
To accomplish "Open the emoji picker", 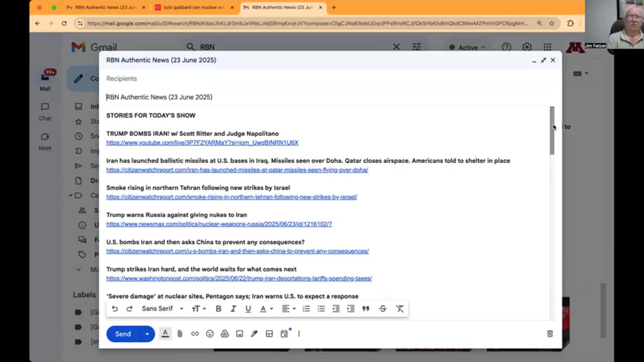I will click(210, 334).
